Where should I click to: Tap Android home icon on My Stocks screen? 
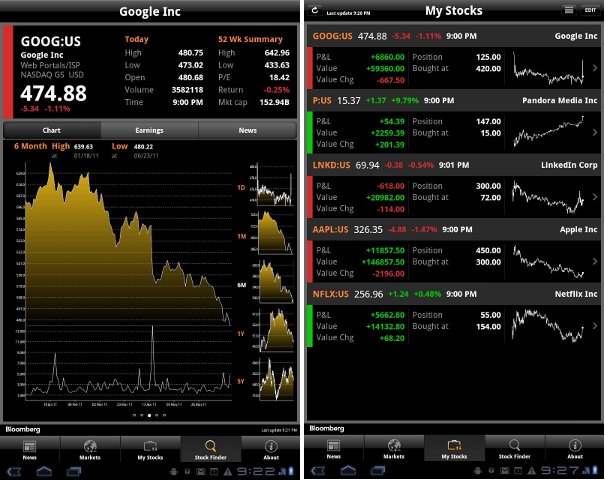348,471
